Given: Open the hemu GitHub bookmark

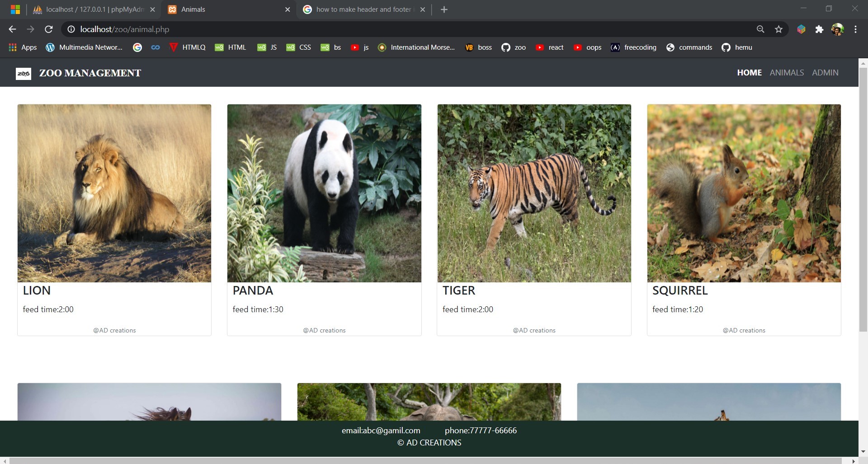Looking at the screenshot, I should pyautogui.click(x=736, y=47).
